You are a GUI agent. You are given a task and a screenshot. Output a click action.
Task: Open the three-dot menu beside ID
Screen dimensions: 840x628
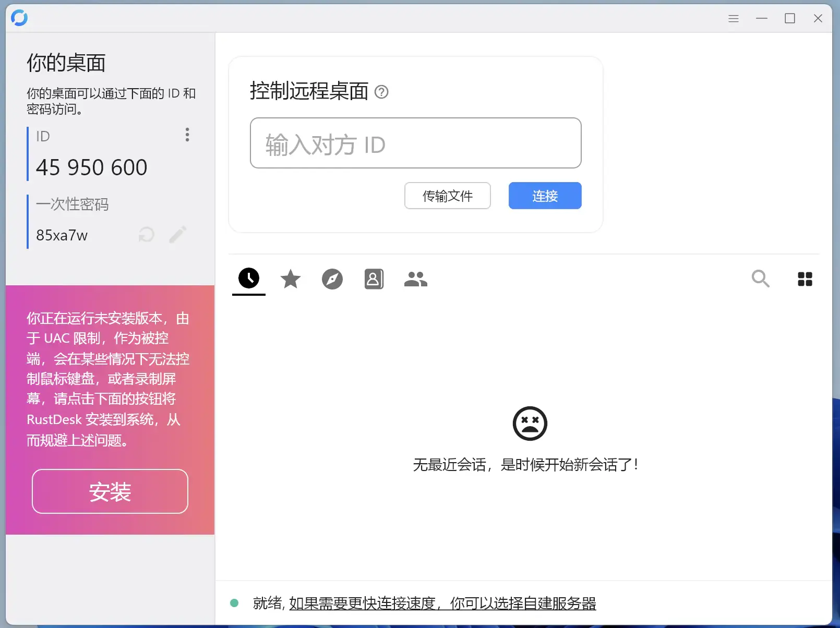[187, 135]
